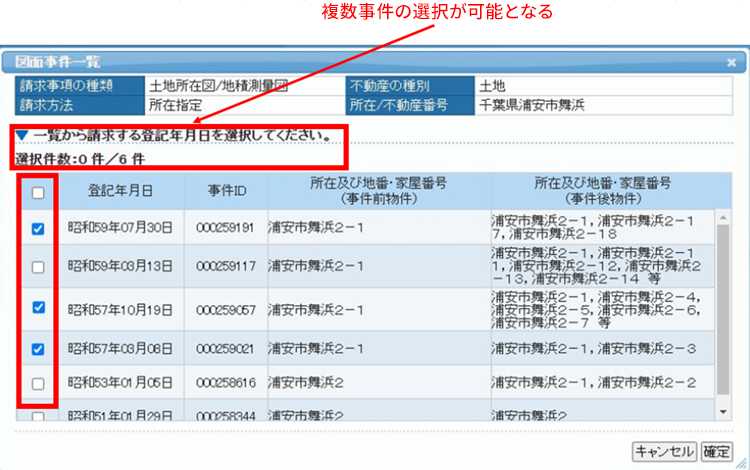Click the 所在指定 value
Screen dimensions: 750x470
[x=176, y=105]
